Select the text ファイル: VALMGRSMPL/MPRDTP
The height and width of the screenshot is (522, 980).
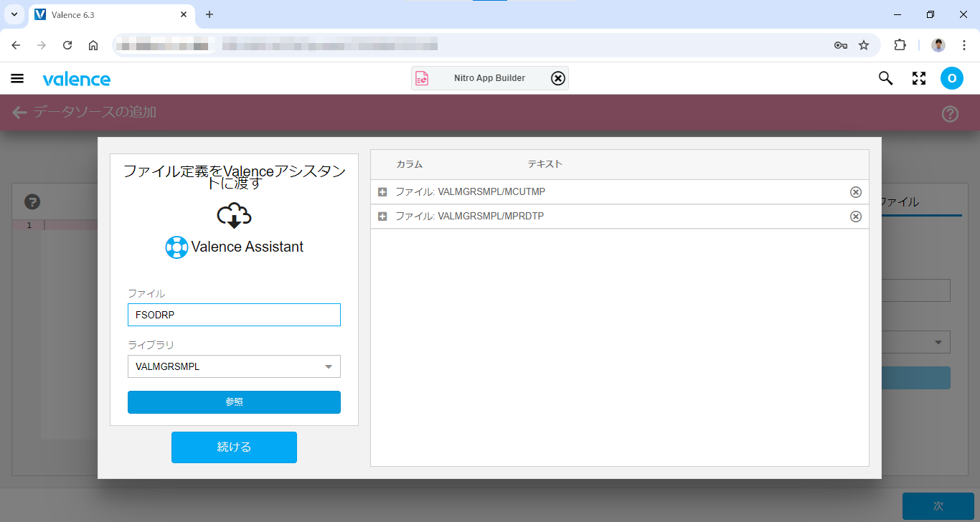point(470,217)
